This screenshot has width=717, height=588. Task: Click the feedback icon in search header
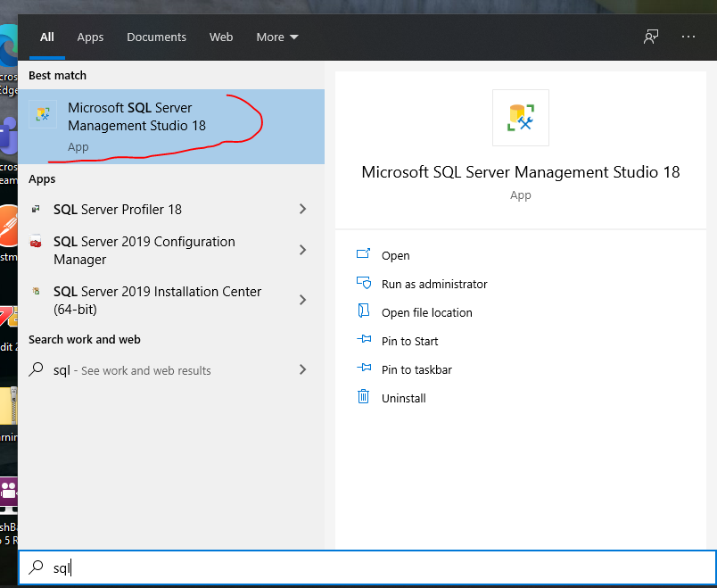pyautogui.click(x=651, y=37)
